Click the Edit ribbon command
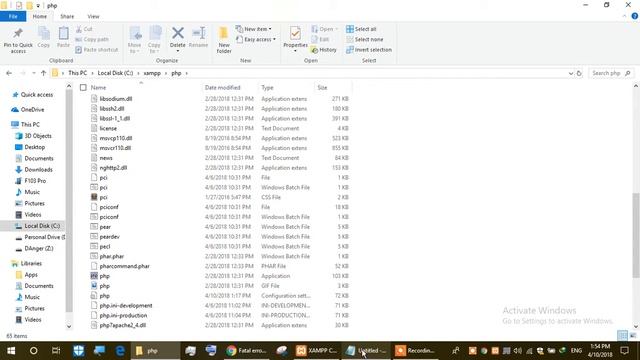Viewport: 640px width, 360px height. point(320,40)
